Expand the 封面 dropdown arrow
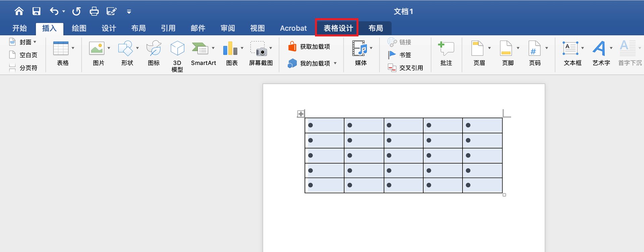The height and width of the screenshot is (252, 644). [35, 42]
